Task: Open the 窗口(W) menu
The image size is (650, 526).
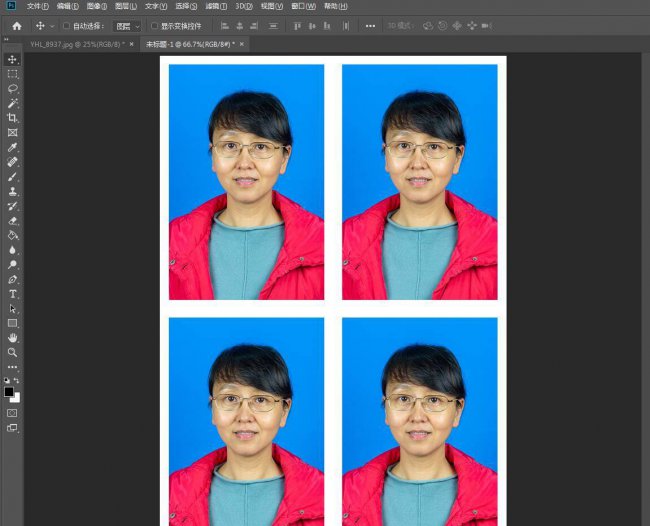Action: point(303,6)
